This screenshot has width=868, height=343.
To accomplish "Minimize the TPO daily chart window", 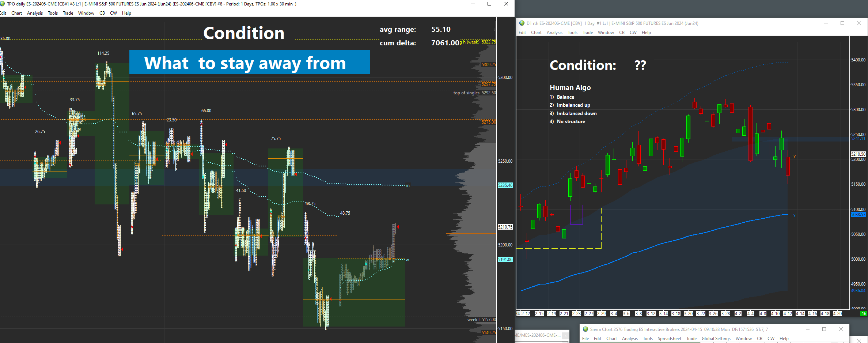I will click(473, 4).
